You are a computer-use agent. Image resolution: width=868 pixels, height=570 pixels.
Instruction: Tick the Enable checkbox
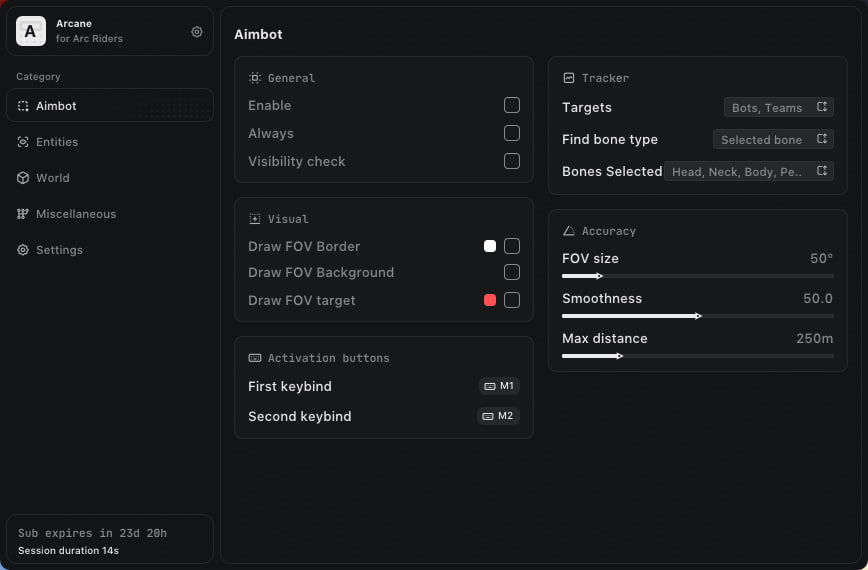512,105
